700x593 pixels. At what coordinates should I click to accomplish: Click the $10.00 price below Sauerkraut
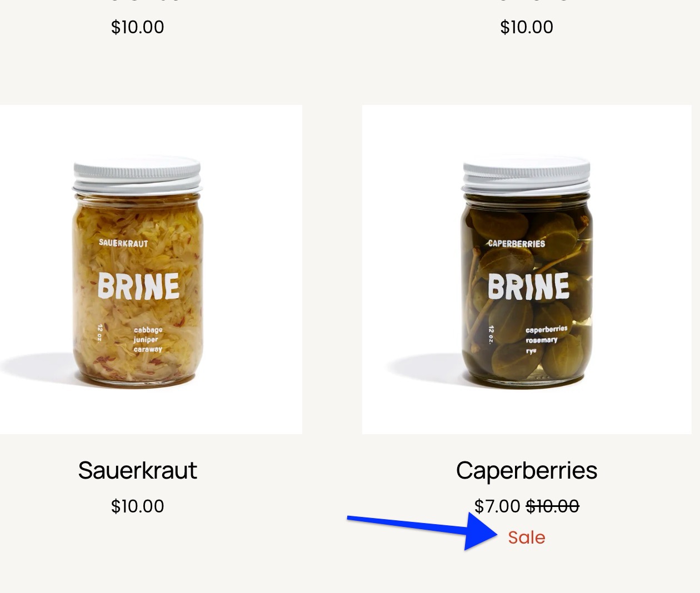coord(136,506)
